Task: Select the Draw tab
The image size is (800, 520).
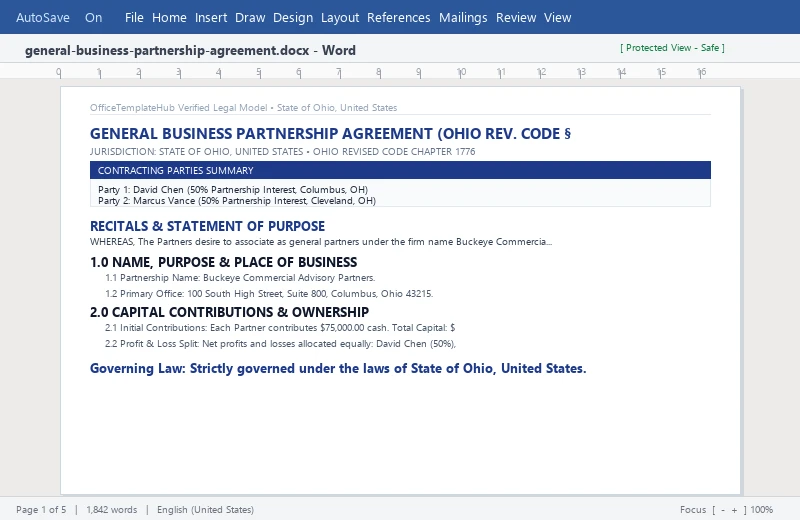Action: point(250,17)
